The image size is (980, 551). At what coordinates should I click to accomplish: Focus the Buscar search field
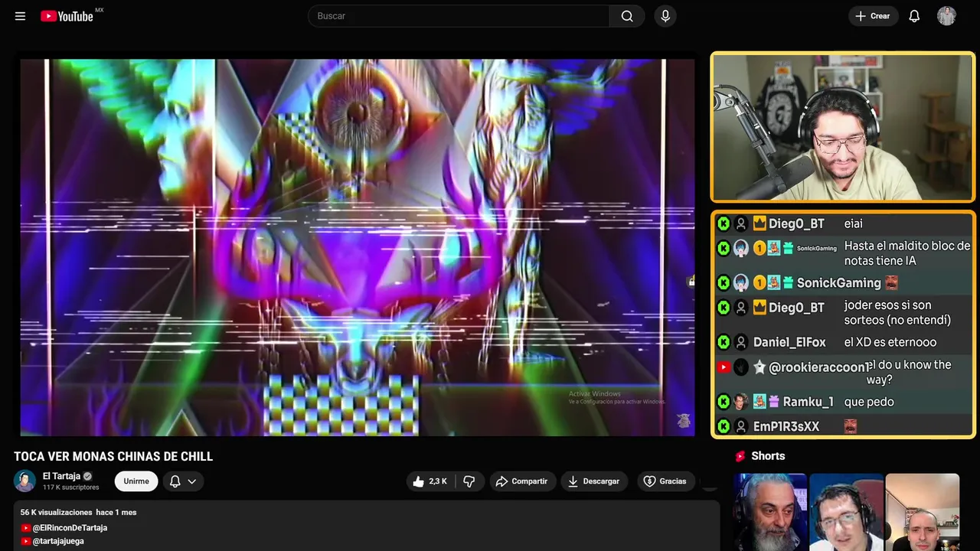pyautogui.click(x=459, y=16)
